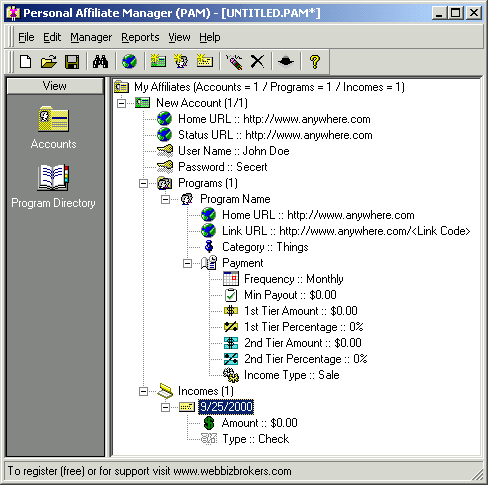Viewport: 488px width, 485px height.
Task: Click the binoculars Find icon
Action: tap(100, 62)
